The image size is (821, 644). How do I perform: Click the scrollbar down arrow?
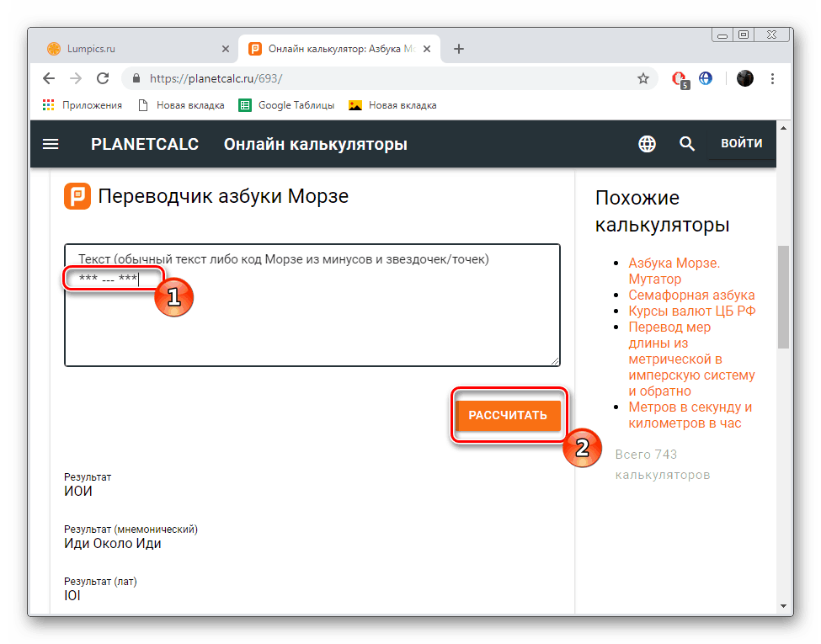pos(783,606)
